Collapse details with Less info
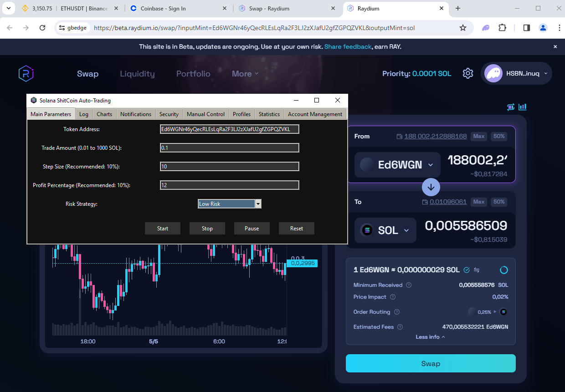The height and width of the screenshot is (392, 565). pyautogui.click(x=431, y=337)
